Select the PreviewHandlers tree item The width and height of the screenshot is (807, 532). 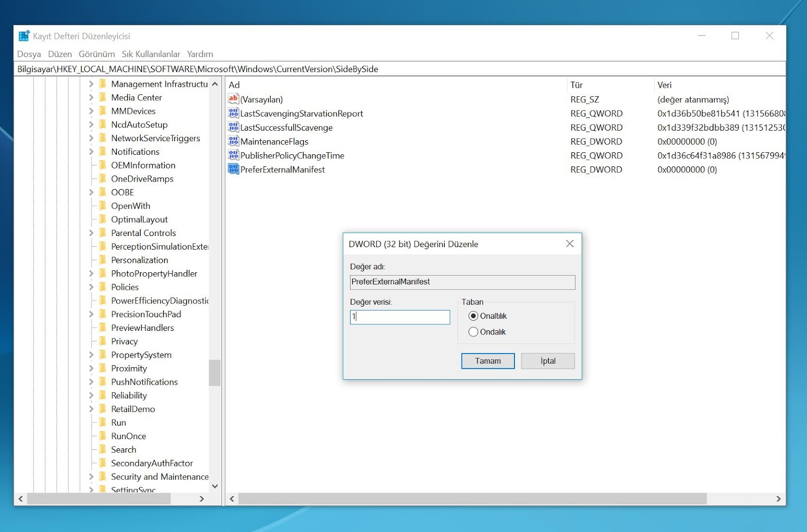[x=143, y=328]
